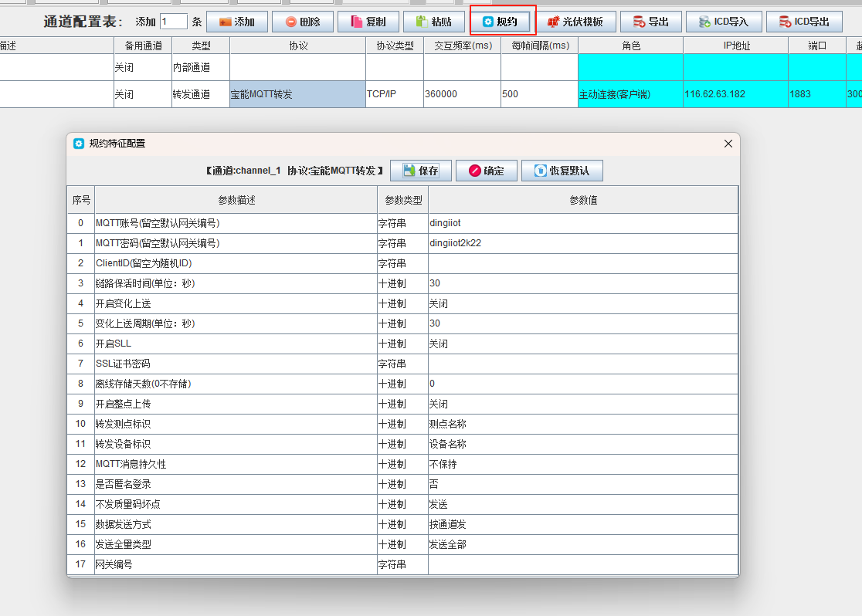Open the 转发测点标识 value dropdown

(582, 424)
